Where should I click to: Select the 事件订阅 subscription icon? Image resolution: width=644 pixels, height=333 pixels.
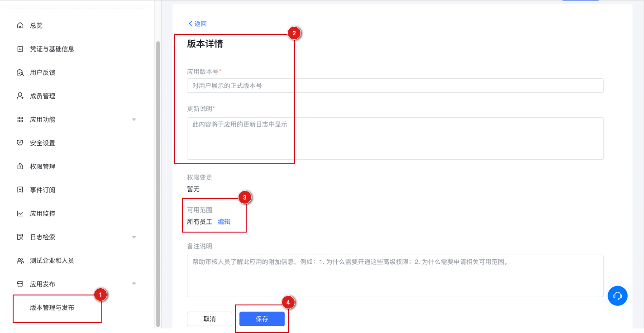click(20, 190)
